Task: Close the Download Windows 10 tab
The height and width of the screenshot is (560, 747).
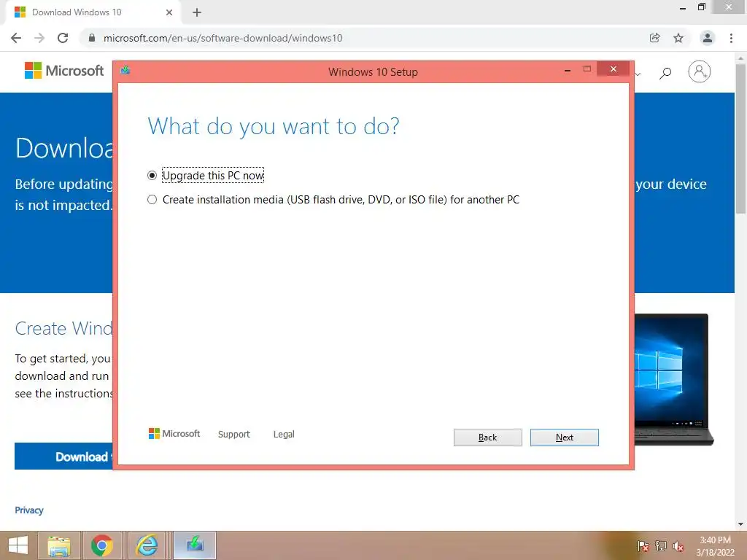Action: [169, 12]
